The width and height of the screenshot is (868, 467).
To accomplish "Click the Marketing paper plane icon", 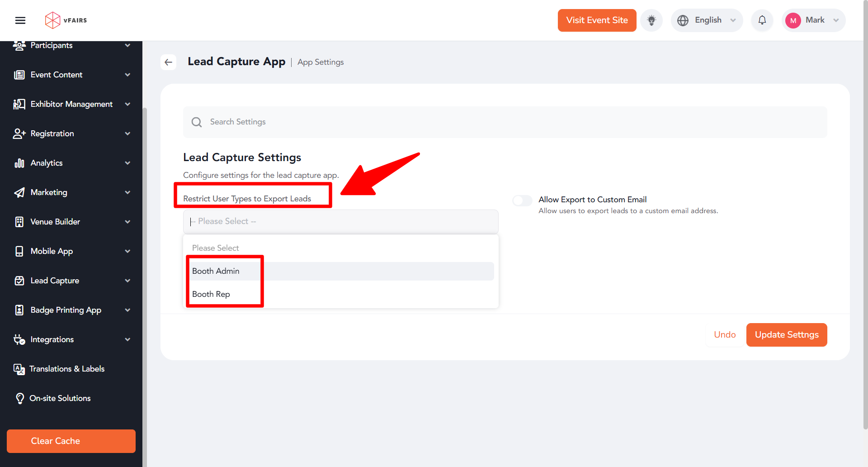I will (x=19, y=192).
